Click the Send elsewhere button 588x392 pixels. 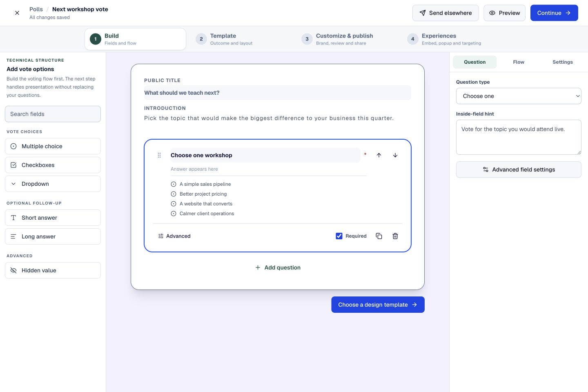click(445, 13)
